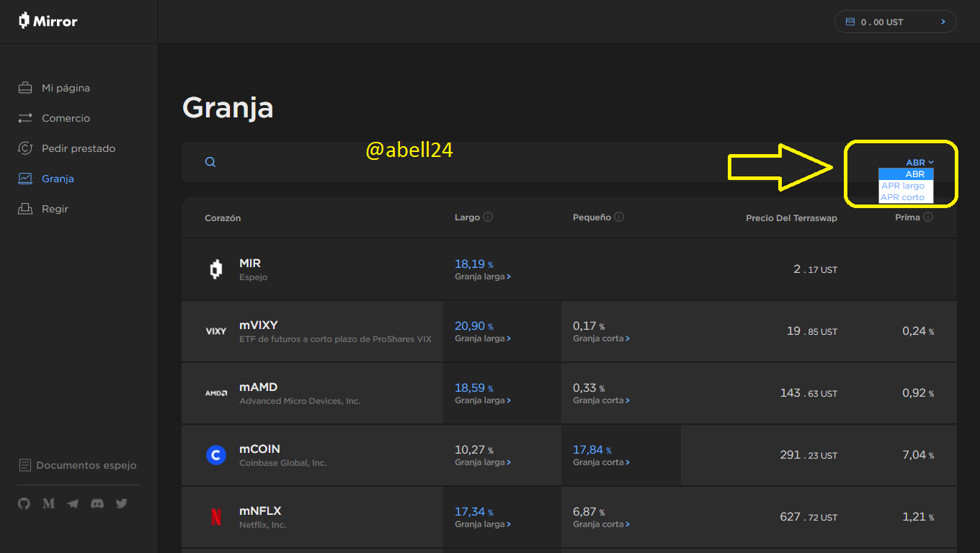Open Mi página from the sidebar
980x553 pixels.
[66, 88]
